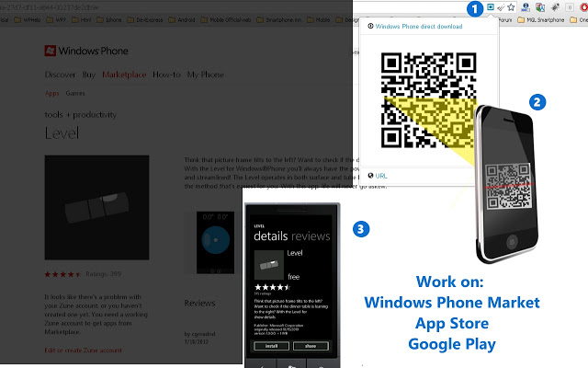Click the QR code image in popup

tap(429, 100)
